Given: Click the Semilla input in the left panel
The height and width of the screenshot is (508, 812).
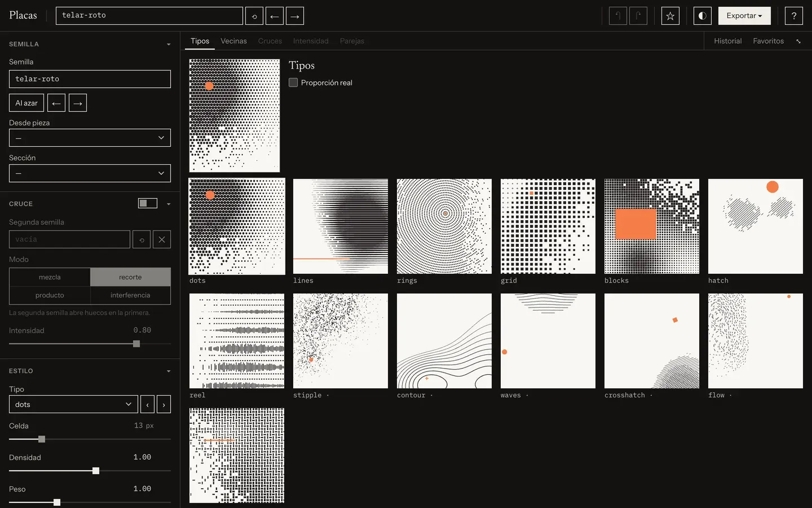Looking at the screenshot, I should point(90,79).
